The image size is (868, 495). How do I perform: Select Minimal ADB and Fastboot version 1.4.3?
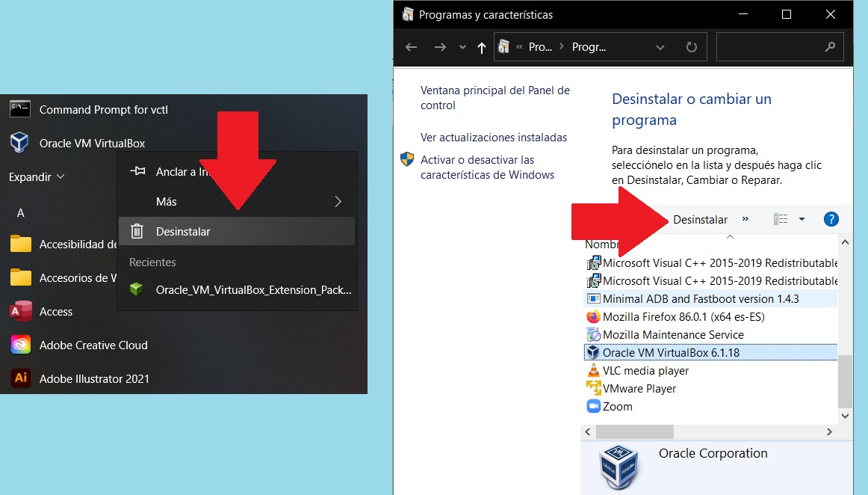[711, 299]
